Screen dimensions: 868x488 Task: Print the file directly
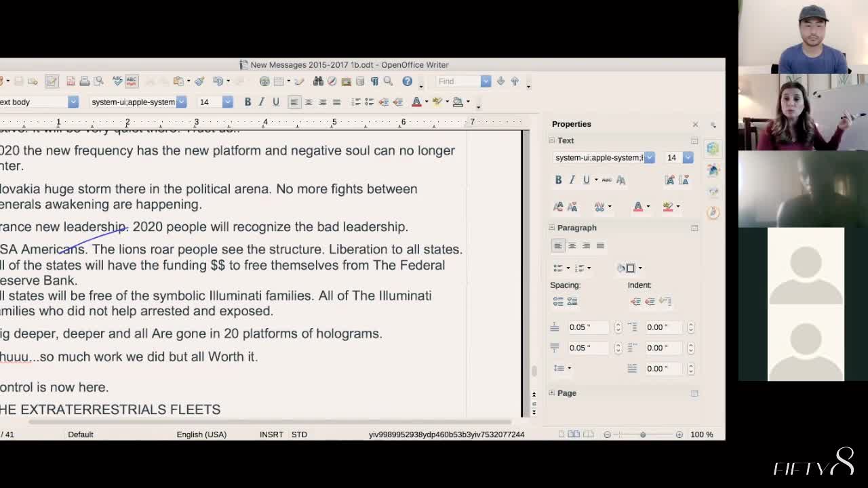coord(84,81)
